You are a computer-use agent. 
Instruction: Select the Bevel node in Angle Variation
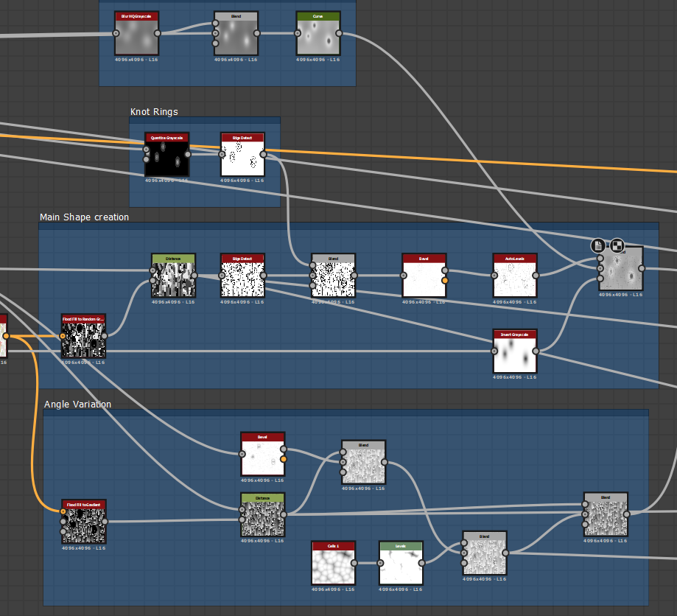(x=262, y=454)
